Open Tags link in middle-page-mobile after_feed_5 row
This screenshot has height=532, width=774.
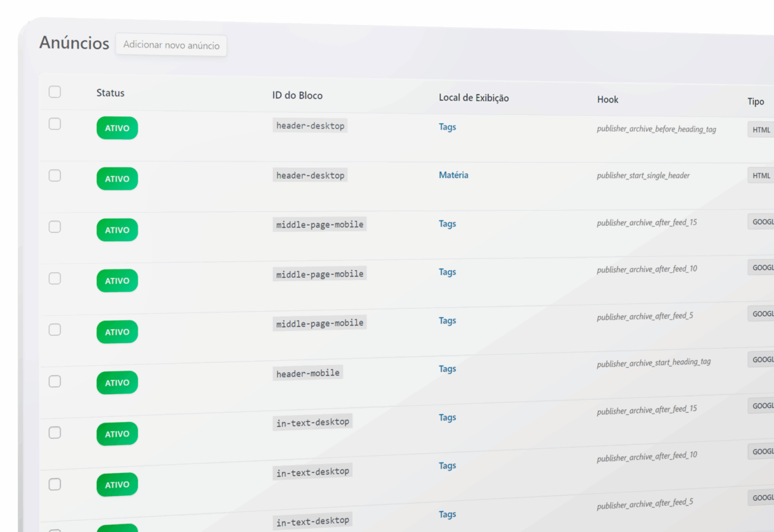coord(447,321)
